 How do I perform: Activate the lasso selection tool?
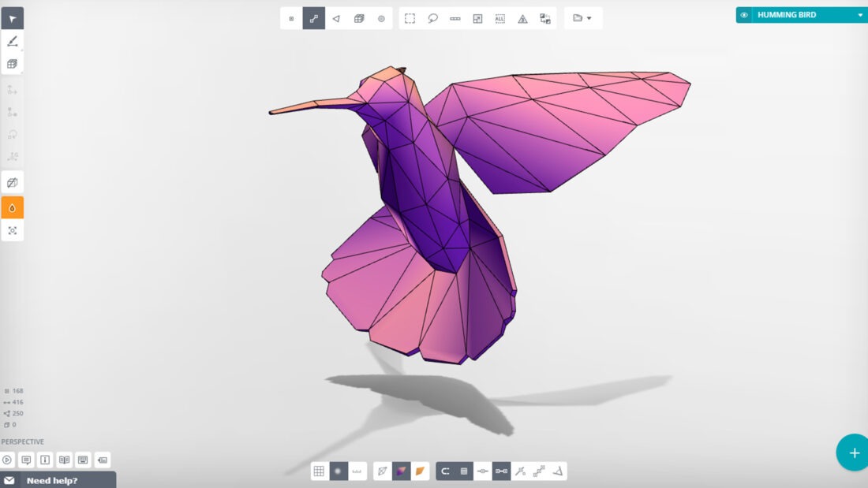pos(432,17)
